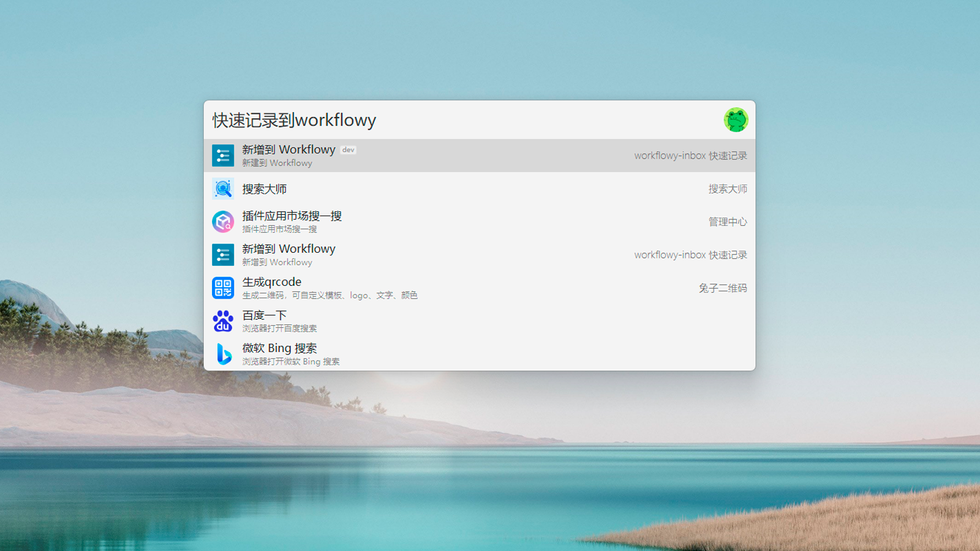Click the Baidu paw icon
The width and height of the screenshot is (980, 551).
click(223, 321)
